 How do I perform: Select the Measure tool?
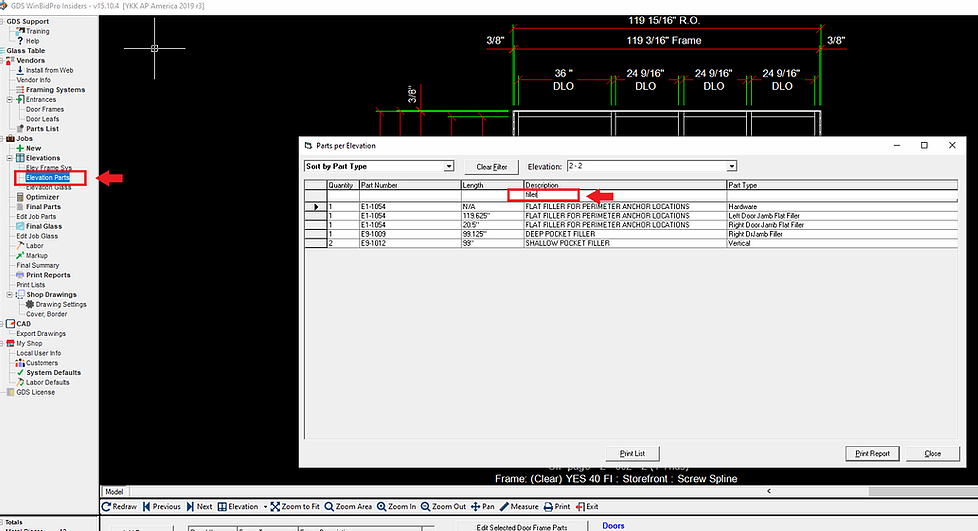click(x=519, y=507)
